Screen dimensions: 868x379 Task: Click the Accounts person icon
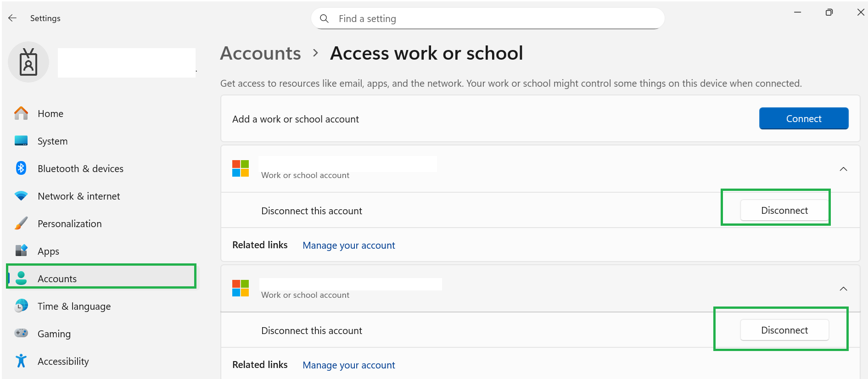click(21, 278)
